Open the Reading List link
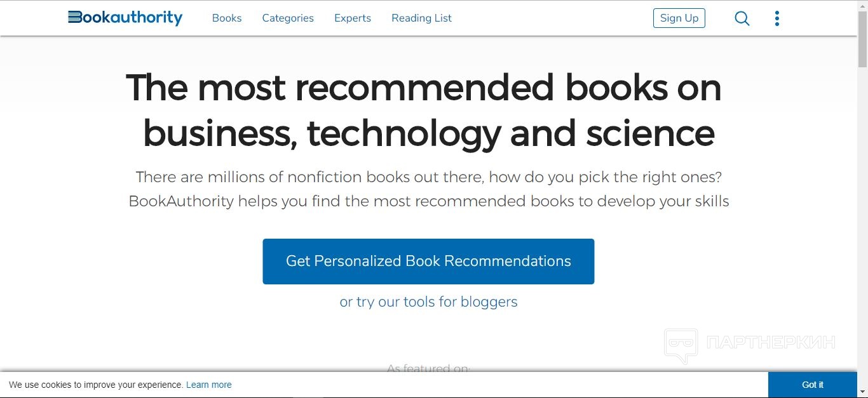 421,18
